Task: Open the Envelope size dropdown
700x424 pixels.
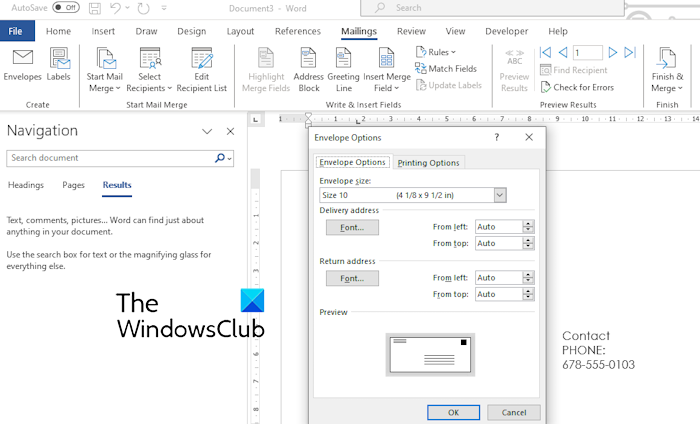Action: (x=500, y=195)
